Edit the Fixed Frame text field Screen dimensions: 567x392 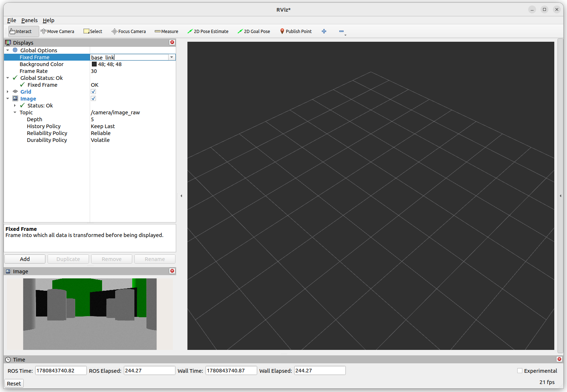(129, 57)
